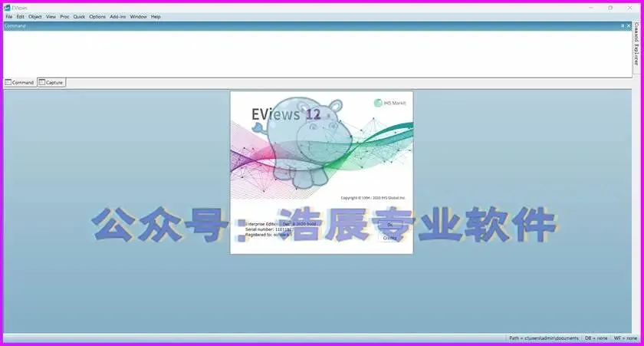Click inside the command input area
The image size is (644, 346).
(x=317, y=54)
